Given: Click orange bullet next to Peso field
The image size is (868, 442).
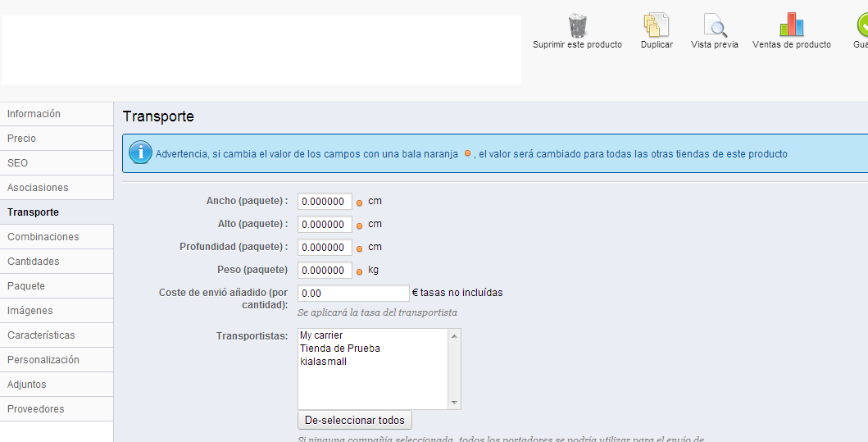Looking at the screenshot, I should (x=359, y=271).
